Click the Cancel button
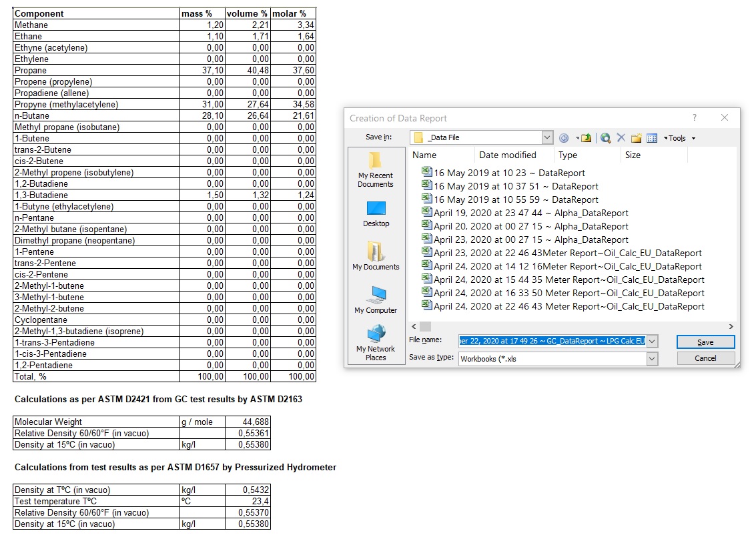Viewport: 756px width, 541px height. pos(705,358)
